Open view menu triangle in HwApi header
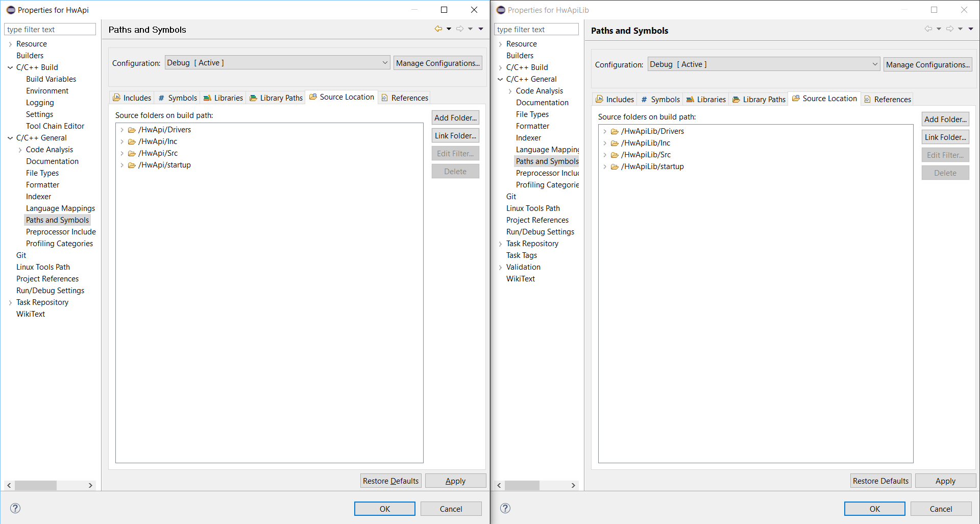Viewport: 980px width, 524px height. tap(481, 29)
